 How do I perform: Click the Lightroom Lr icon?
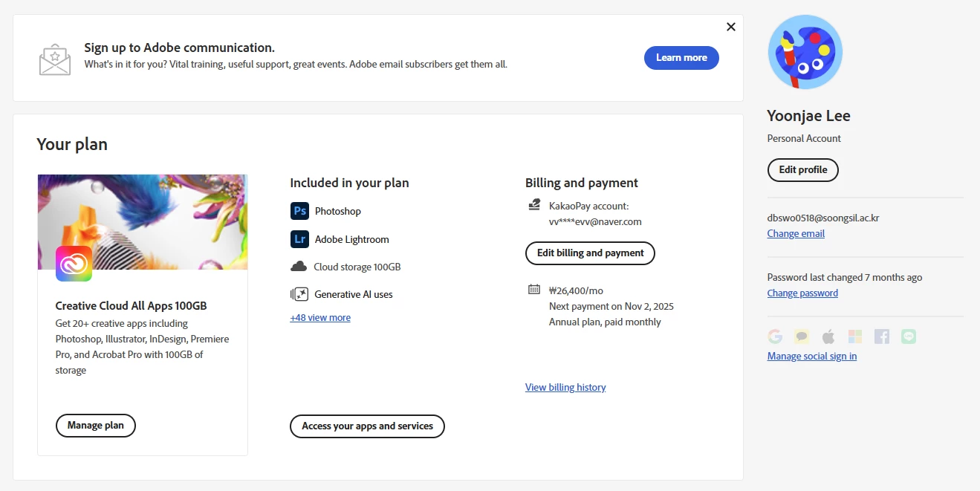299,239
